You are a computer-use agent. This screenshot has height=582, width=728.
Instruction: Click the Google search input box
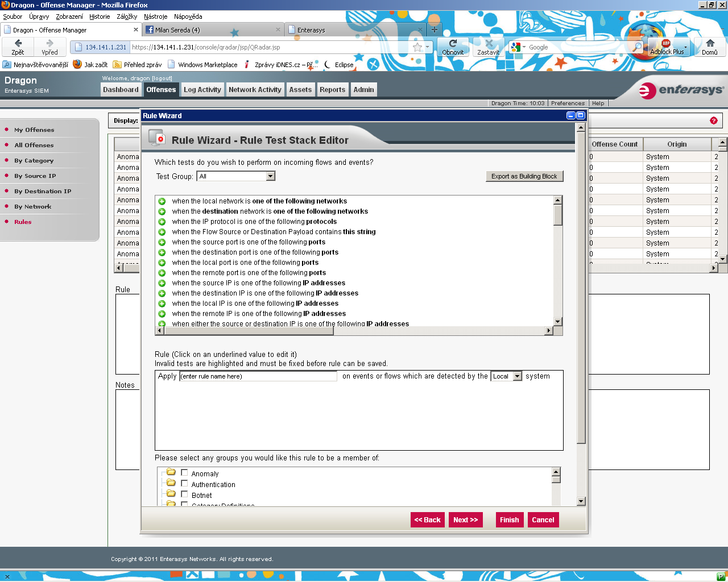pyautogui.click(x=579, y=47)
